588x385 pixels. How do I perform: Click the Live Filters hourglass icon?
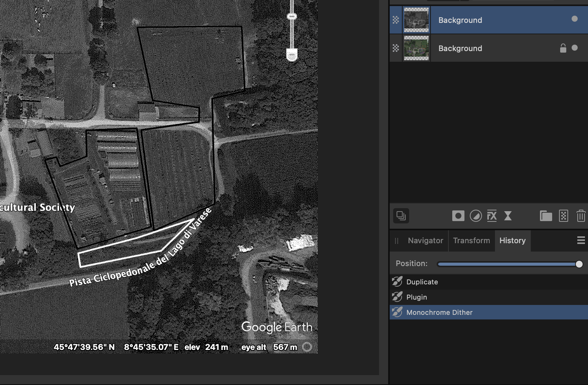(508, 216)
